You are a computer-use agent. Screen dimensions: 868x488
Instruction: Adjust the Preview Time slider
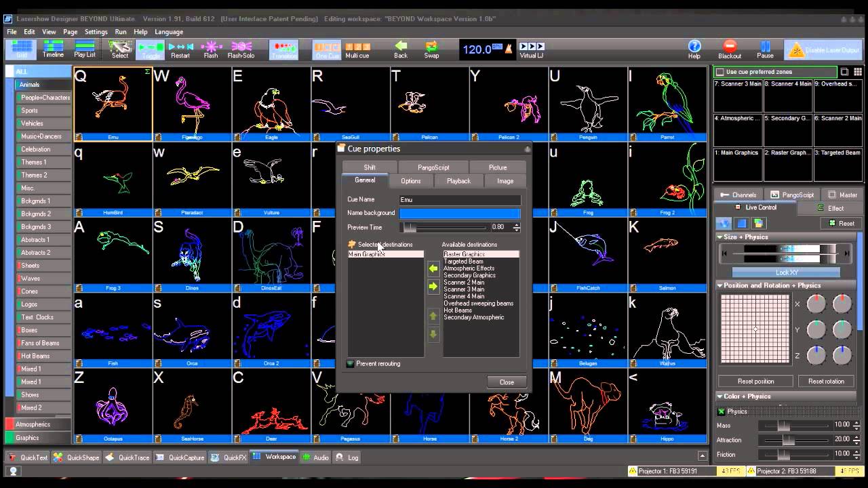tap(446, 228)
